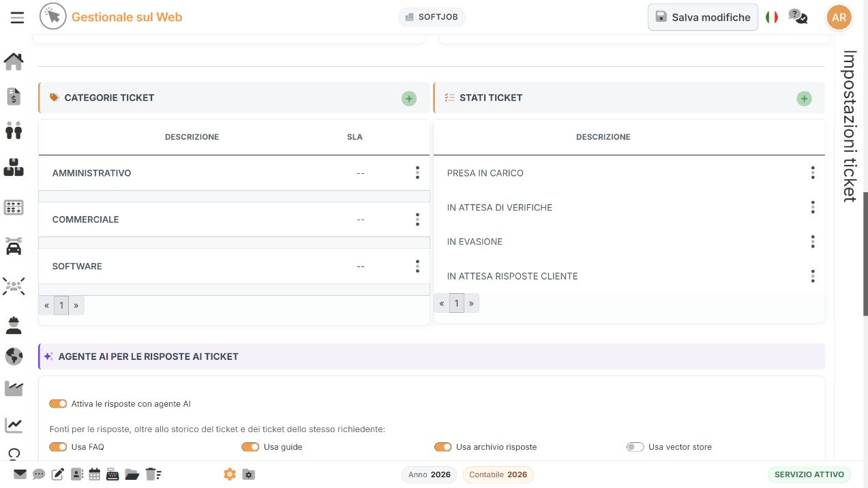
Task: Open the invoice document sidebar icon
Action: pyautogui.click(x=14, y=96)
